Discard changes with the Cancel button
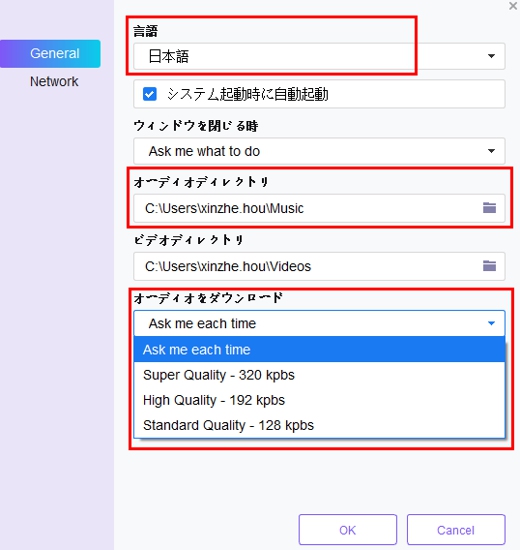This screenshot has width=520, height=550. pos(456,530)
